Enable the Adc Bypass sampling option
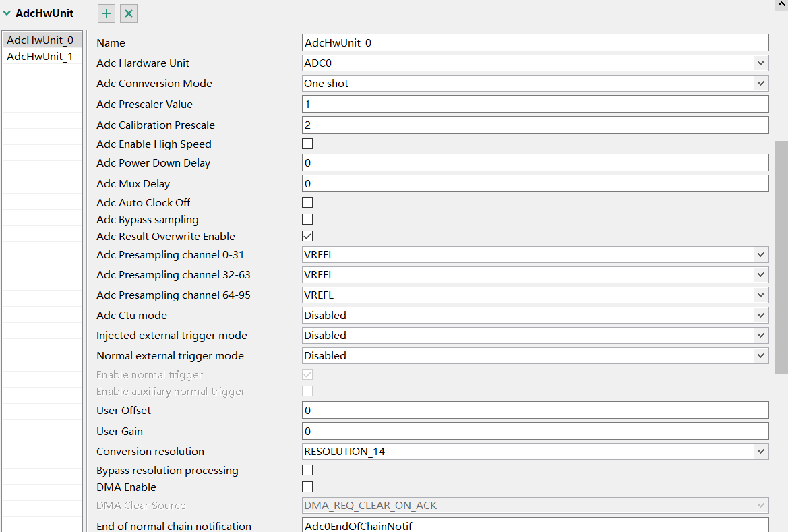This screenshot has width=788, height=532. [x=307, y=218]
